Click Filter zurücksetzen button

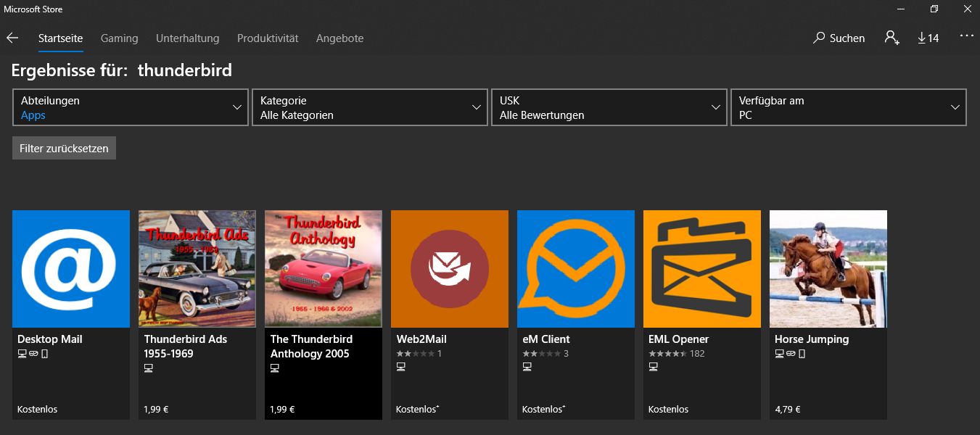(64, 148)
